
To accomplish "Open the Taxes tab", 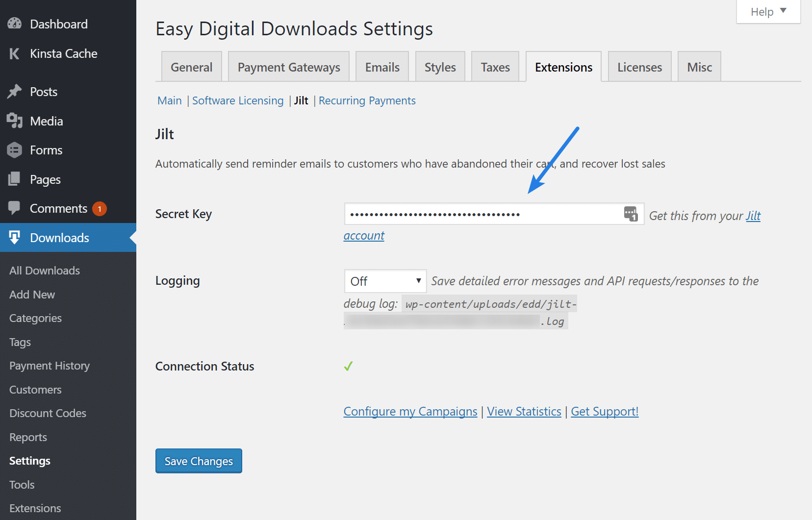I will [x=495, y=67].
